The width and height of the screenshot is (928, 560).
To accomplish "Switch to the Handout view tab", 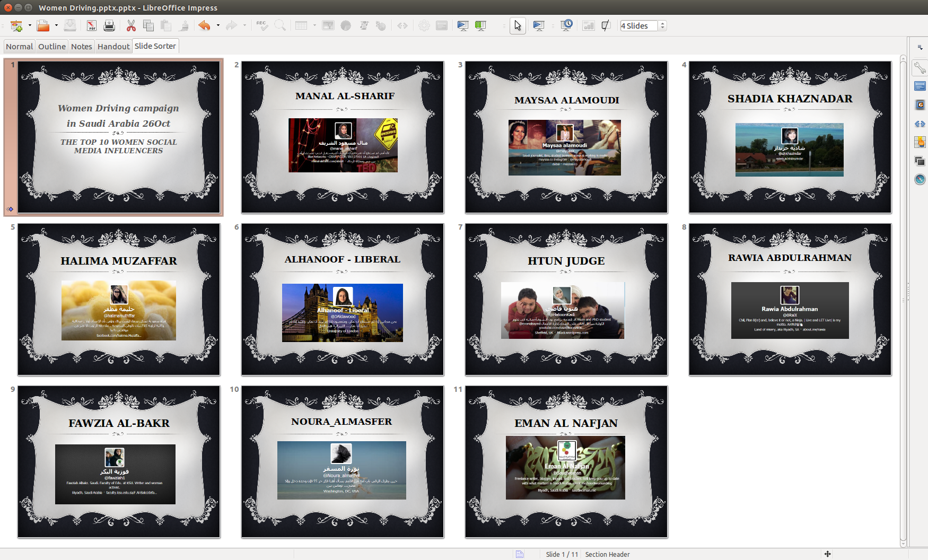I will (113, 47).
